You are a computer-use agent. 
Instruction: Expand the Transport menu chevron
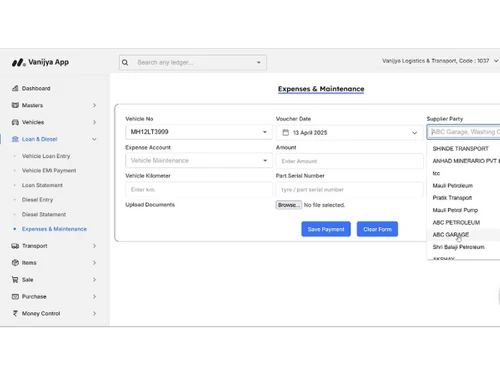94,246
